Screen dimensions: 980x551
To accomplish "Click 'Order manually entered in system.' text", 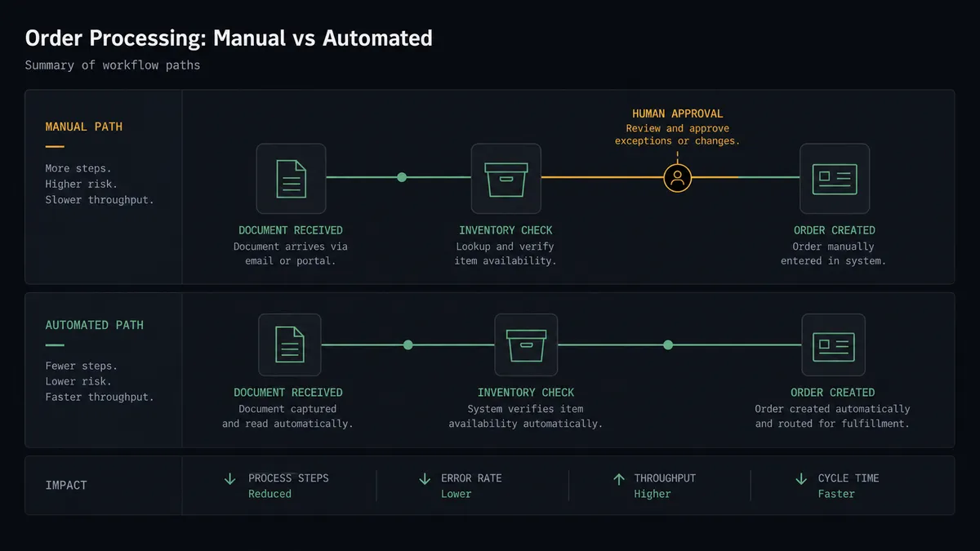I will 834,254.
